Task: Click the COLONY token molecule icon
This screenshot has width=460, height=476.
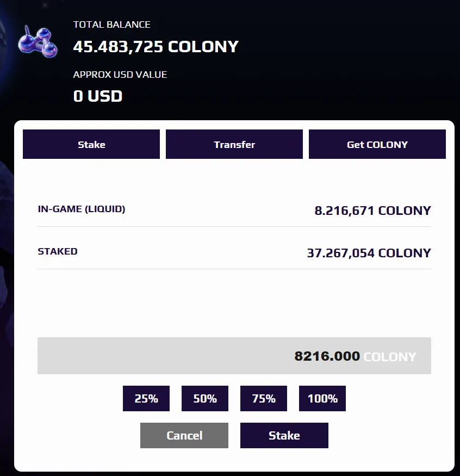Action: click(38, 42)
